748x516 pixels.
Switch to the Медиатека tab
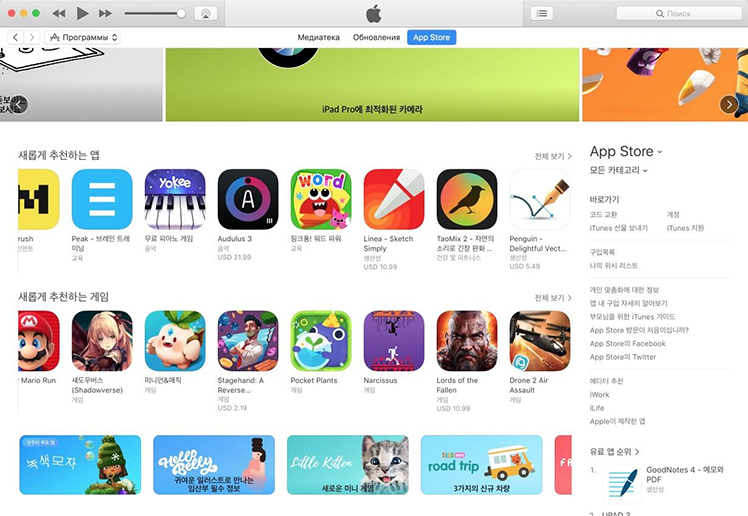click(319, 37)
